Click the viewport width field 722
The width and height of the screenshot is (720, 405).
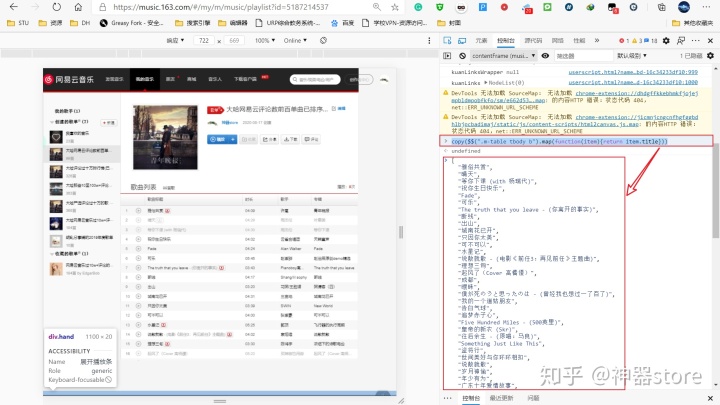pyautogui.click(x=204, y=40)
